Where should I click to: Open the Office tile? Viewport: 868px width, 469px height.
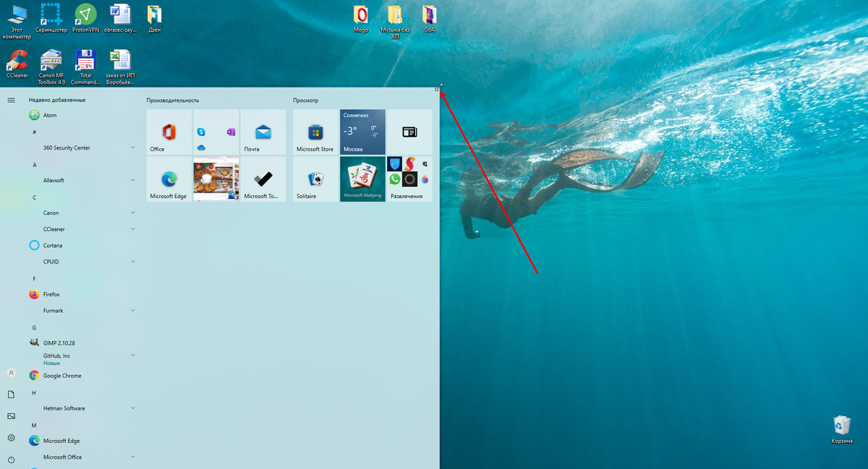pyautogui.click(x=169, y=132)
